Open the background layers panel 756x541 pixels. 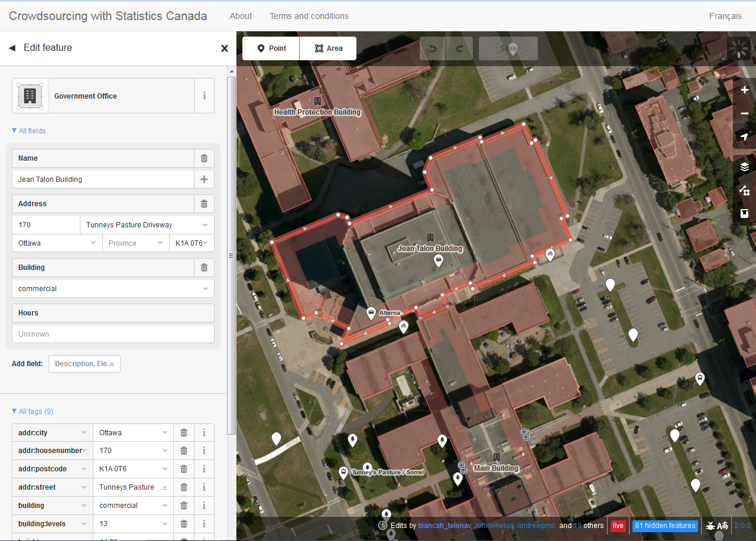click(x=744, y=167)
